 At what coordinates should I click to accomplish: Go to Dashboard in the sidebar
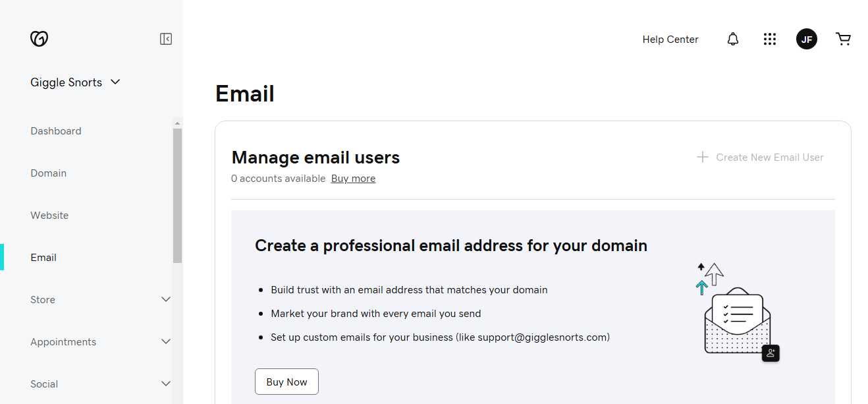coord(56,131)
